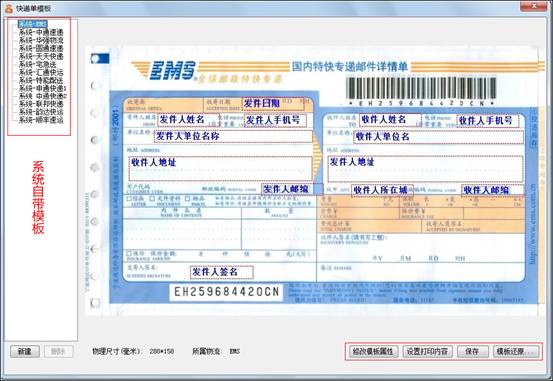
Task: Open 设置打印内容 settings
Action: click(x=427, y=351)
